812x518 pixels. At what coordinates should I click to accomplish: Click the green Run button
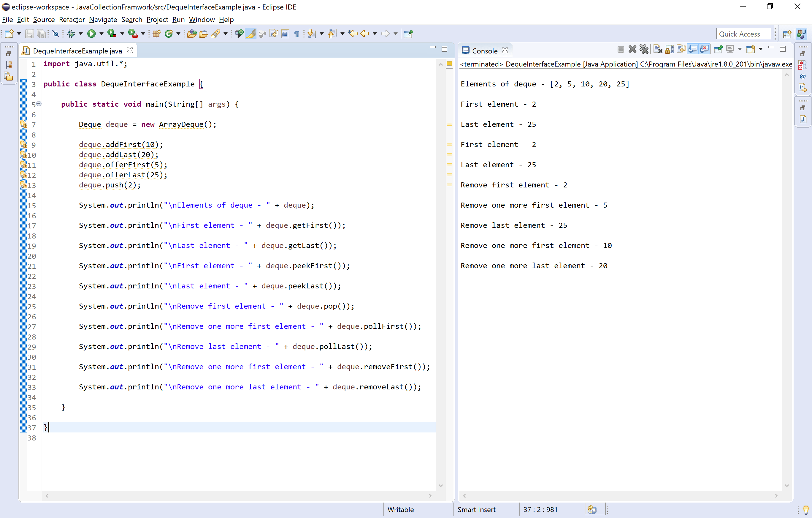(x=91, y=34)
